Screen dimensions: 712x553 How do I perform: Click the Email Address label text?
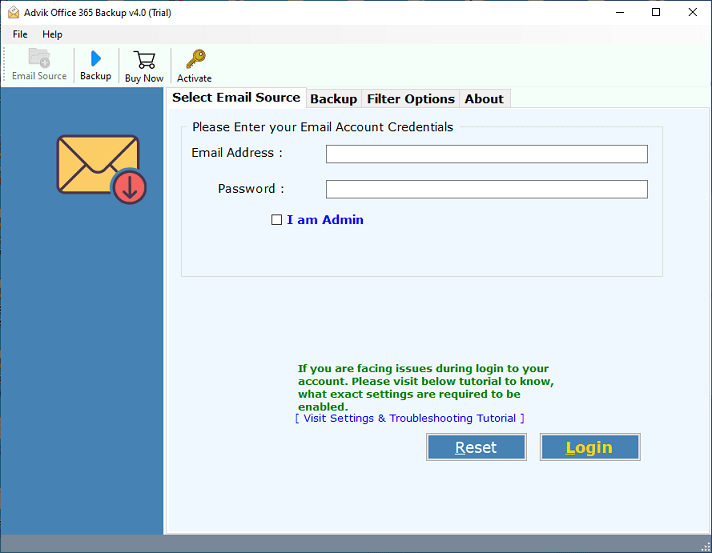237,153
